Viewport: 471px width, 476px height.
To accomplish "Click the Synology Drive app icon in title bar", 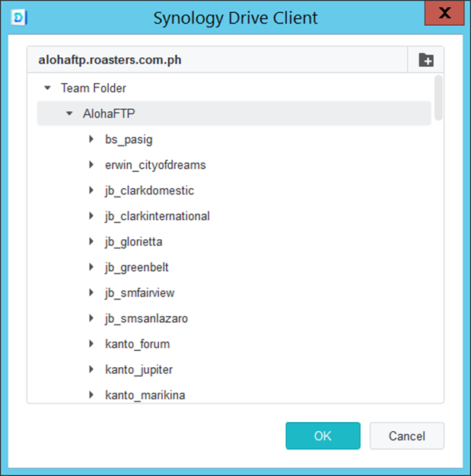I will tap(19, 18).
